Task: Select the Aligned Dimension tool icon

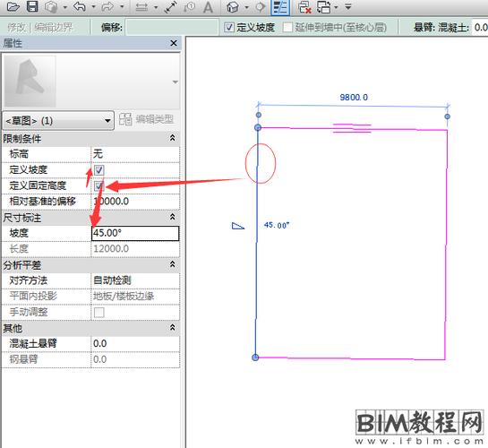Action: (170, 7)
